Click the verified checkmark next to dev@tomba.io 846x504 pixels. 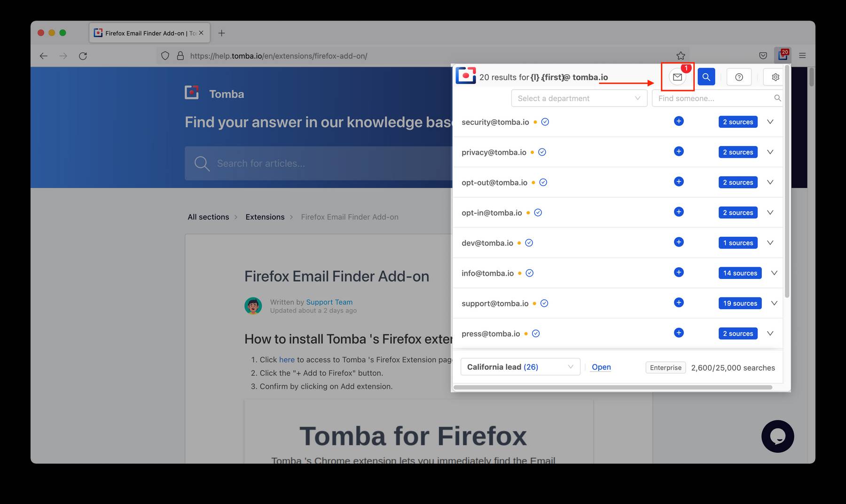click(529, 243)
